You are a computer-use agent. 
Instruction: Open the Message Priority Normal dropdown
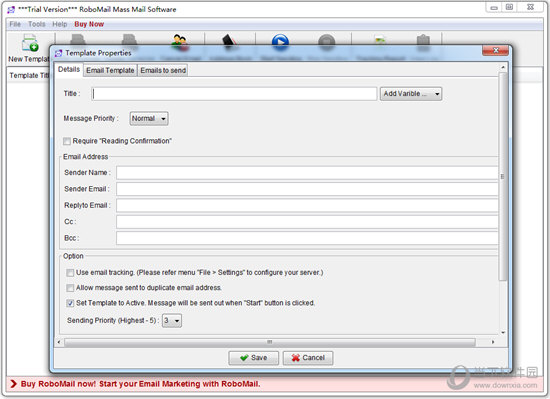click(x=149, y=119)
